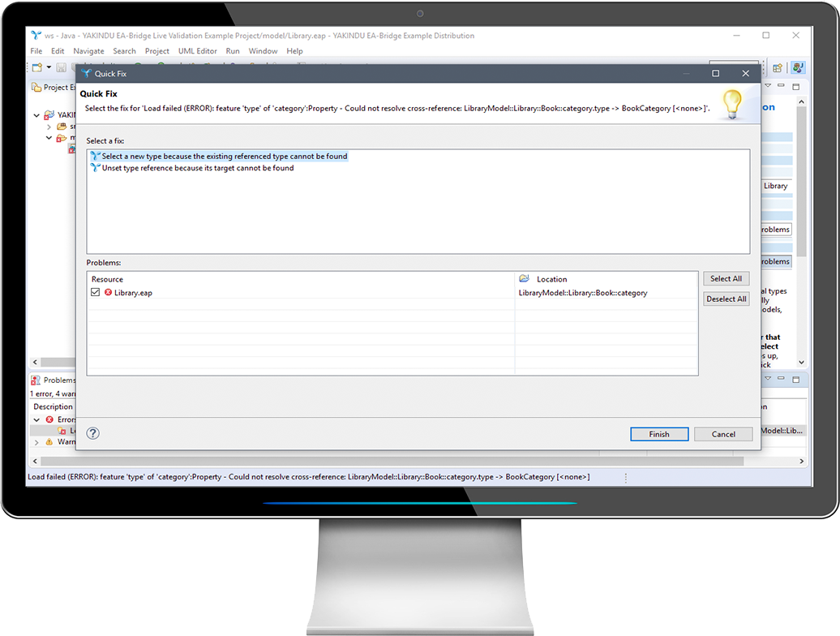The width and height of the screenshot is (840, 636).
Task: Click icon of 'Select a new type' fix
Action: [x=96, y=156]
